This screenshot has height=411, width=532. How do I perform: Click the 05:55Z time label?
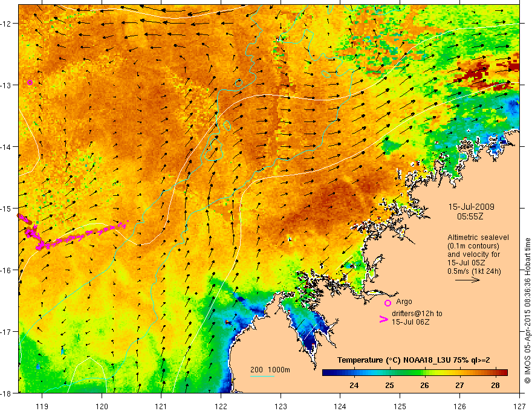pyautogui.click(x=470, y=216)
